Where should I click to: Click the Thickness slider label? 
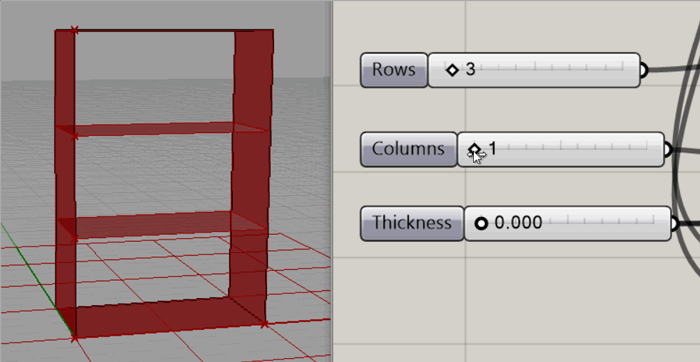click(412, 223)
